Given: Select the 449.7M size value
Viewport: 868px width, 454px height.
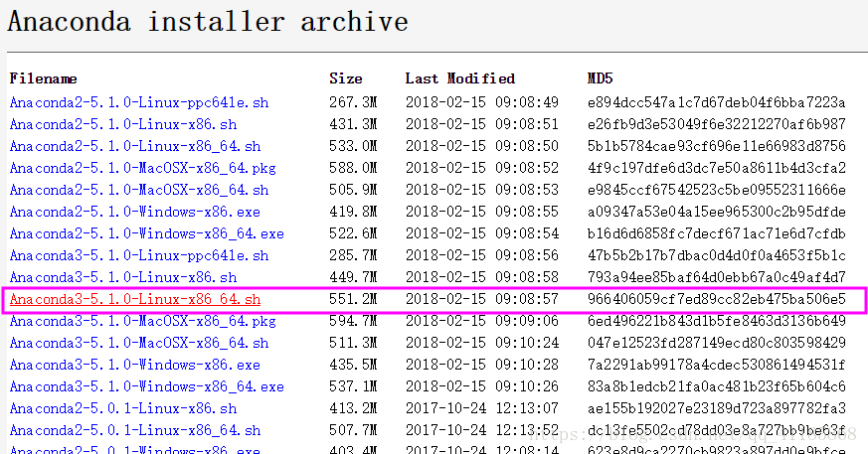Looking at the screenshot, I should [x=353, y=277].
